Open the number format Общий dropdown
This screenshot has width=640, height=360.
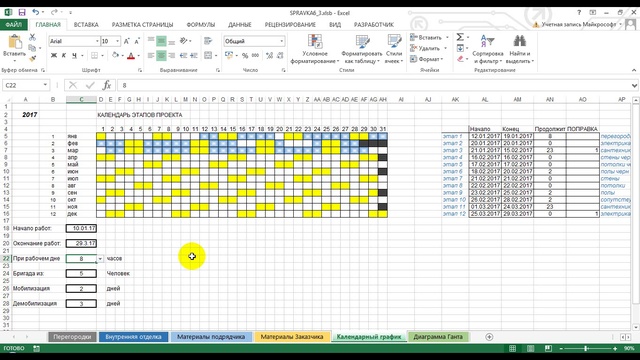(282, 41)
